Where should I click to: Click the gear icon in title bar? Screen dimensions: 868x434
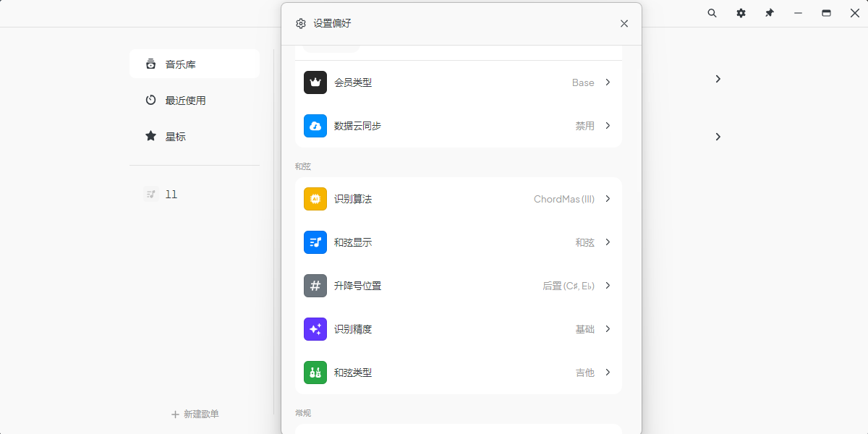coord(741,13)
